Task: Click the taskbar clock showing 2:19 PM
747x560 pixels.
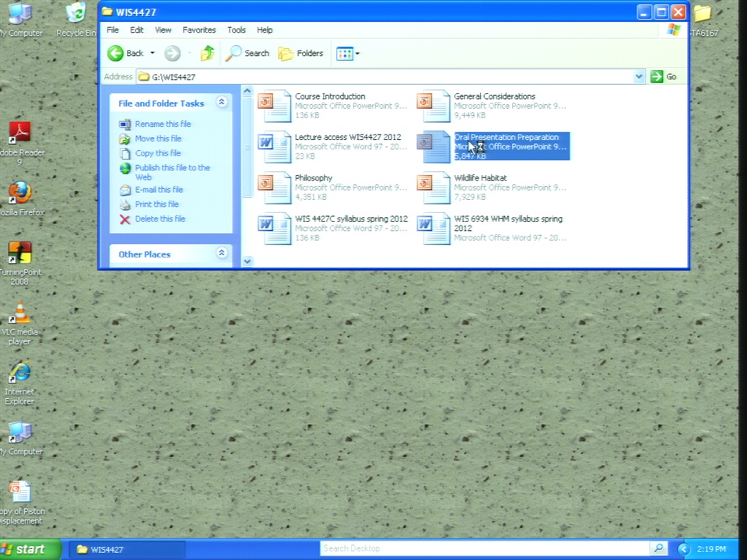Action: point(711,549)
